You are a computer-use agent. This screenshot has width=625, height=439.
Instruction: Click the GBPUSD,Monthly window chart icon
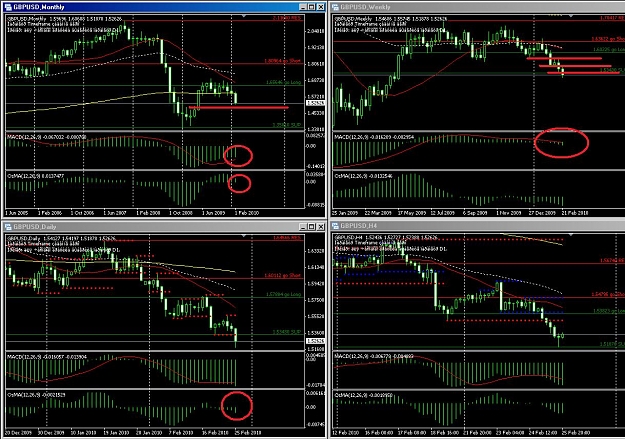pos(8,7)
